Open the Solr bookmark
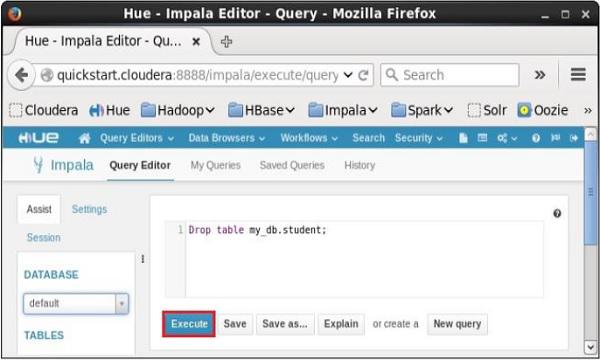Screen dimensions: 600x360 click(x=487, y=110)
